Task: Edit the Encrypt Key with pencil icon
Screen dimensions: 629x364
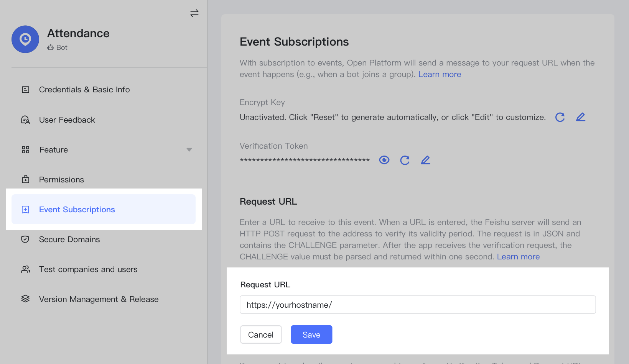Action: 581,117
